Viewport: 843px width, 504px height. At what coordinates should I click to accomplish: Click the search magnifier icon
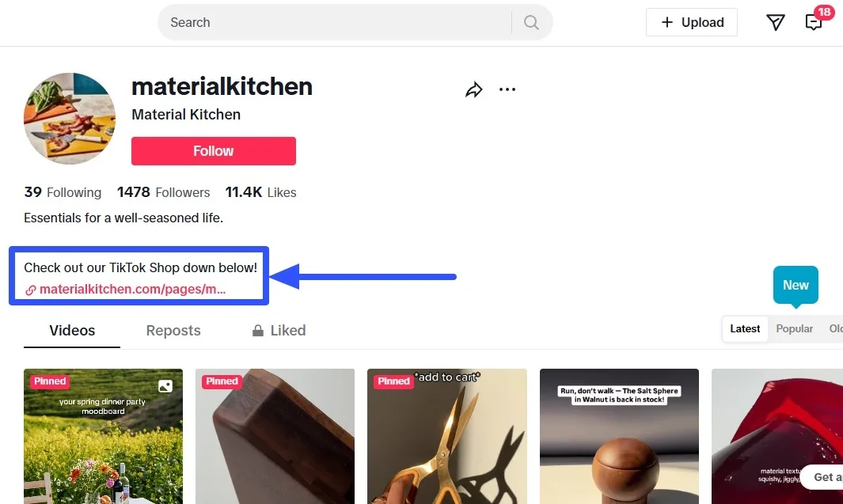[x=530, y=23]
